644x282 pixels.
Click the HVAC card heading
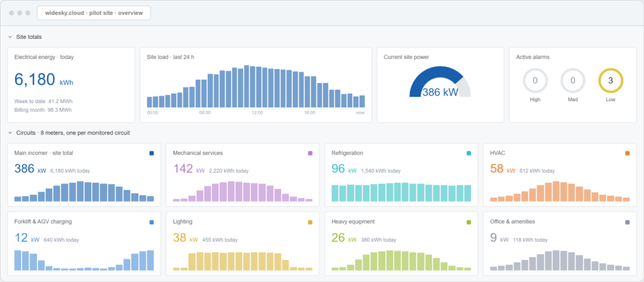497,153
